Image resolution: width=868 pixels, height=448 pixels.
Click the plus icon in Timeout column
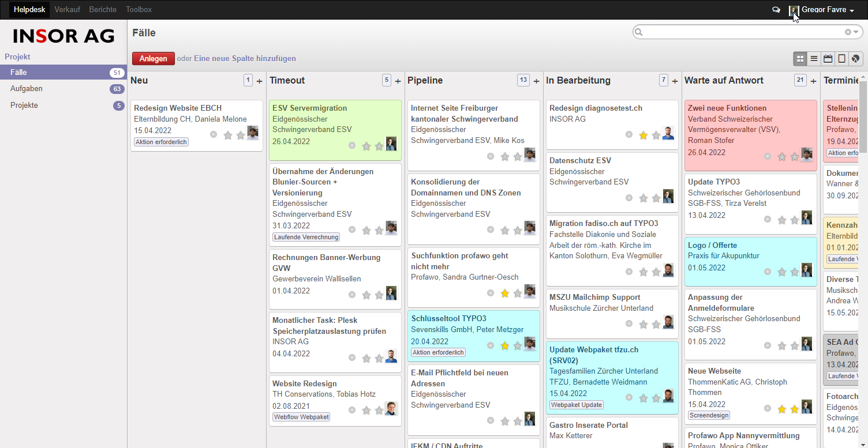[398, 81]
